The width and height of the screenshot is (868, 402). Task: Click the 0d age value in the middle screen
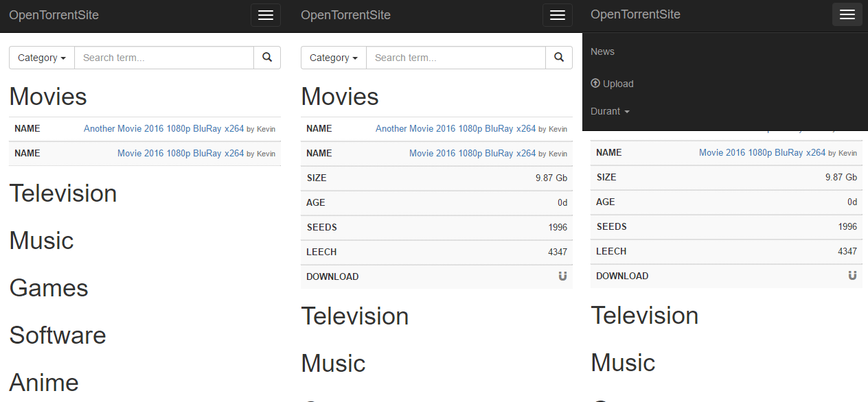pos(562,202)
